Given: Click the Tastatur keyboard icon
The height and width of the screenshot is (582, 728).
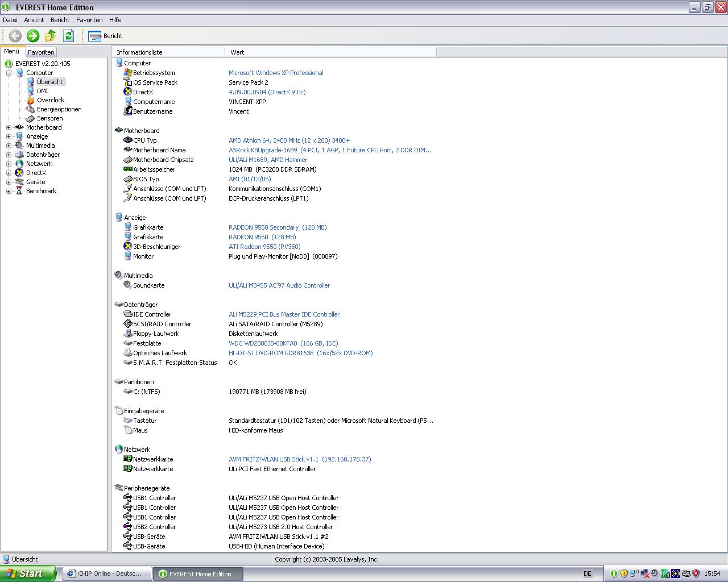Looking at the screenshot, I should (128, 421).
